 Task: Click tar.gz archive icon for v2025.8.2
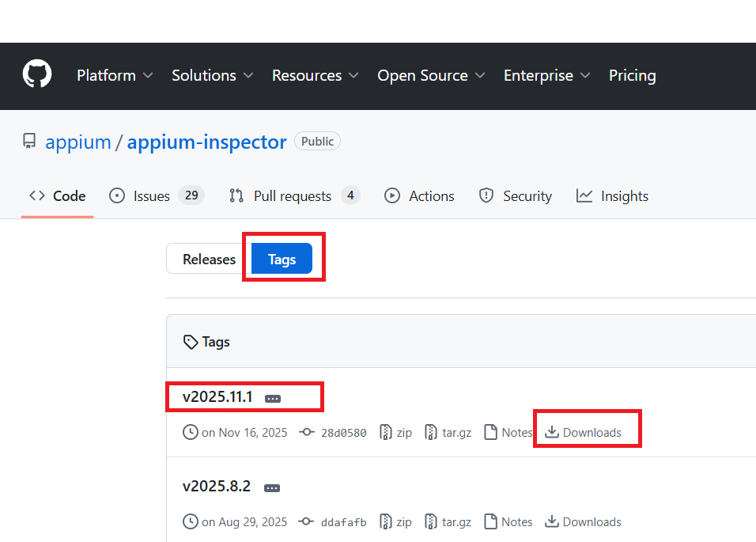click(x=431, y=521)
